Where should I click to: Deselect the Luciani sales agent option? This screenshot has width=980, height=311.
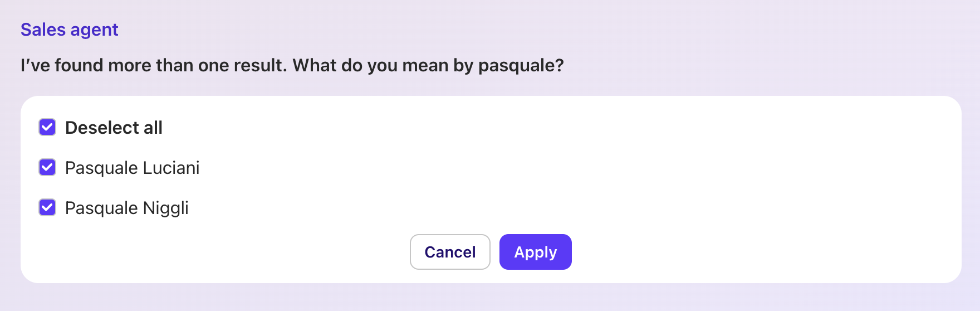(47, 168)
